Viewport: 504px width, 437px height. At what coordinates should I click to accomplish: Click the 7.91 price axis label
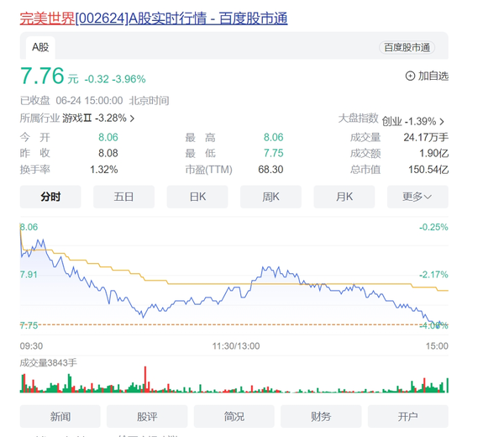pos(29,275)
